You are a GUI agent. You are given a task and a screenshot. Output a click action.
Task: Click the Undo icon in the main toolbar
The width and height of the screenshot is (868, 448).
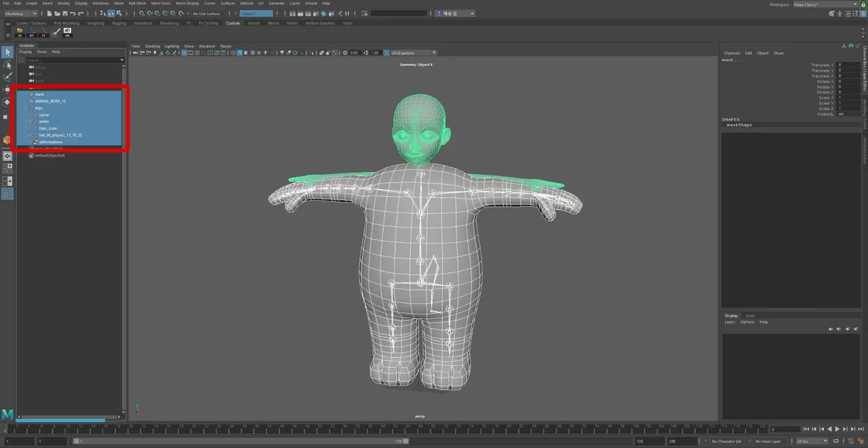[73, 14]
